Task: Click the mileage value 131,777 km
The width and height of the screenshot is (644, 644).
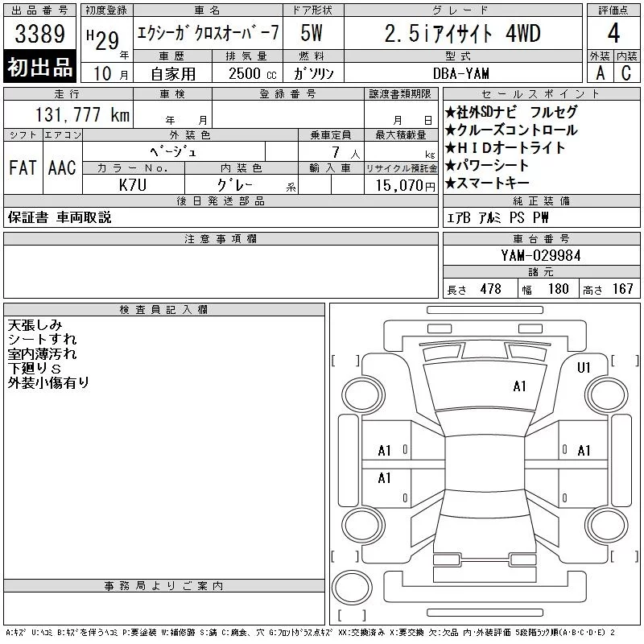Action: tap(83, 114)
